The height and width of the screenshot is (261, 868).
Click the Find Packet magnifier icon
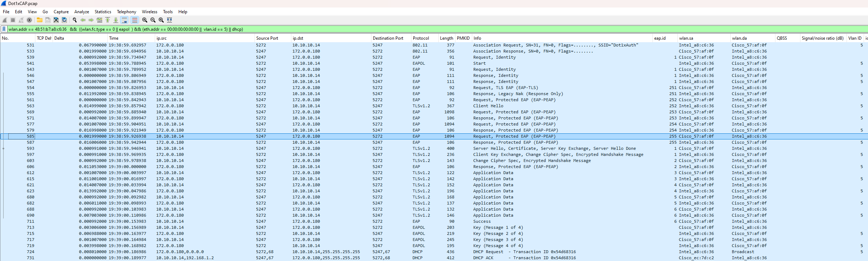point(75,20)
